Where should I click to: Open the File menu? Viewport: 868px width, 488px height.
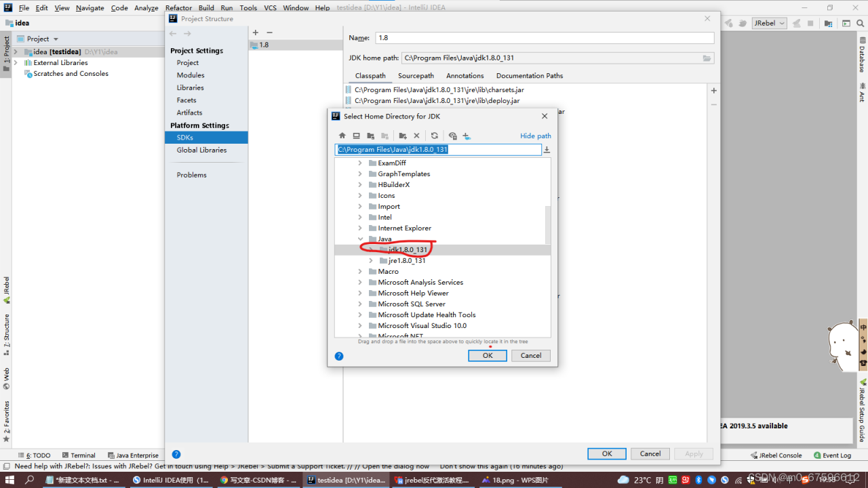24,8
